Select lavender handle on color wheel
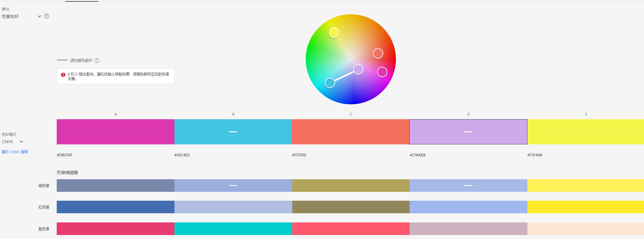Image resolution: width=644 pixels, height=239 pixels. pos(358,69)
